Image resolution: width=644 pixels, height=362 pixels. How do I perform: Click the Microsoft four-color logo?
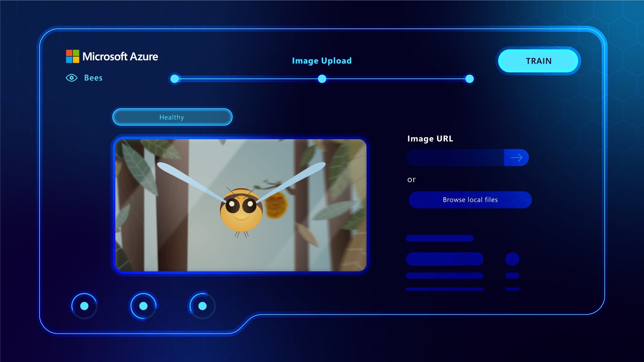[x=72, y=56]
